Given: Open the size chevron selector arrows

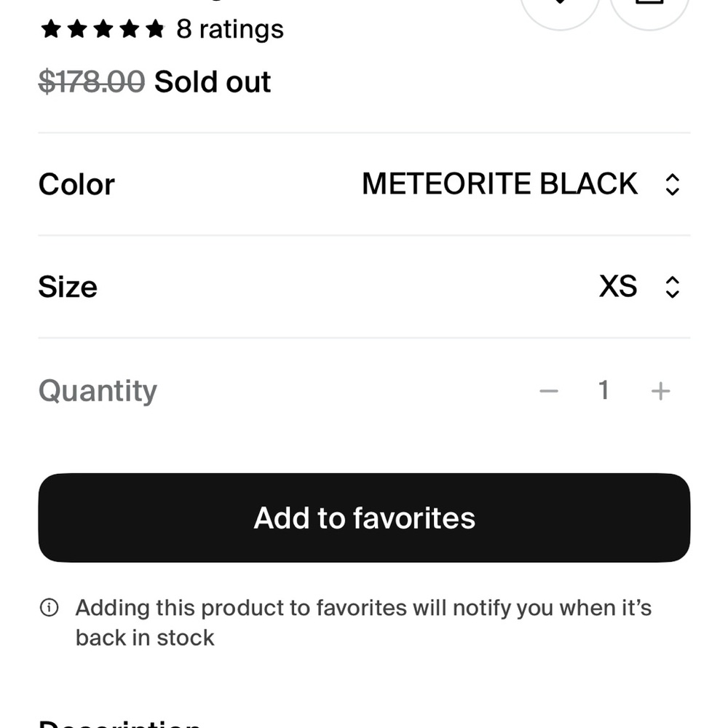Looking at the screenshot, I should point(672,288).
